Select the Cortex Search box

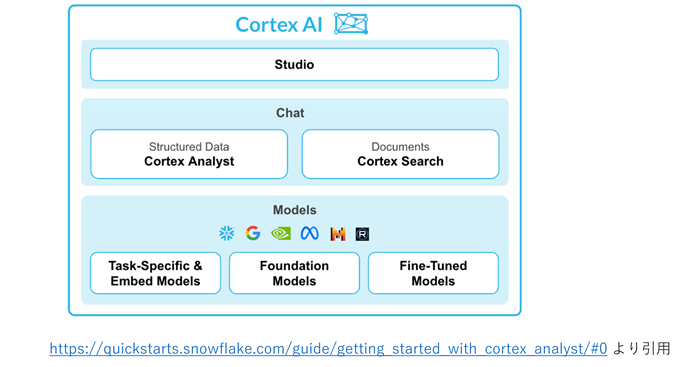coord(400,154)
